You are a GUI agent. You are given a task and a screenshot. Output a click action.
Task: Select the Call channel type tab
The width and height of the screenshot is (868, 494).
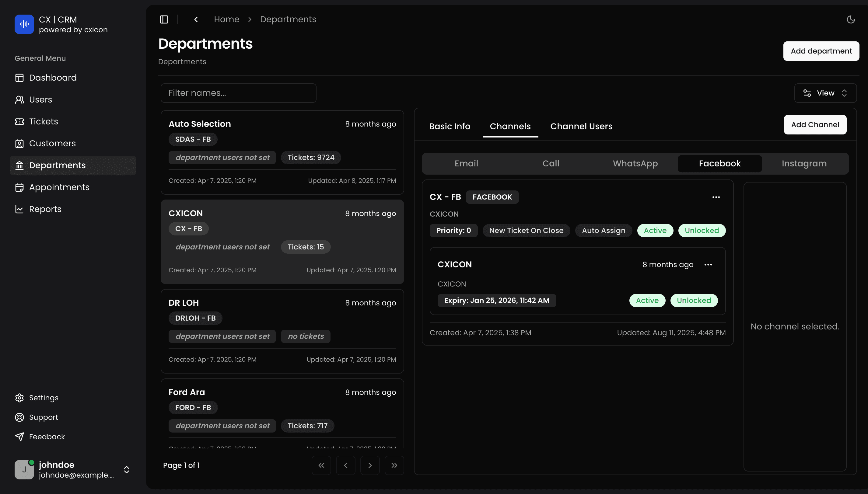(551, 164)
